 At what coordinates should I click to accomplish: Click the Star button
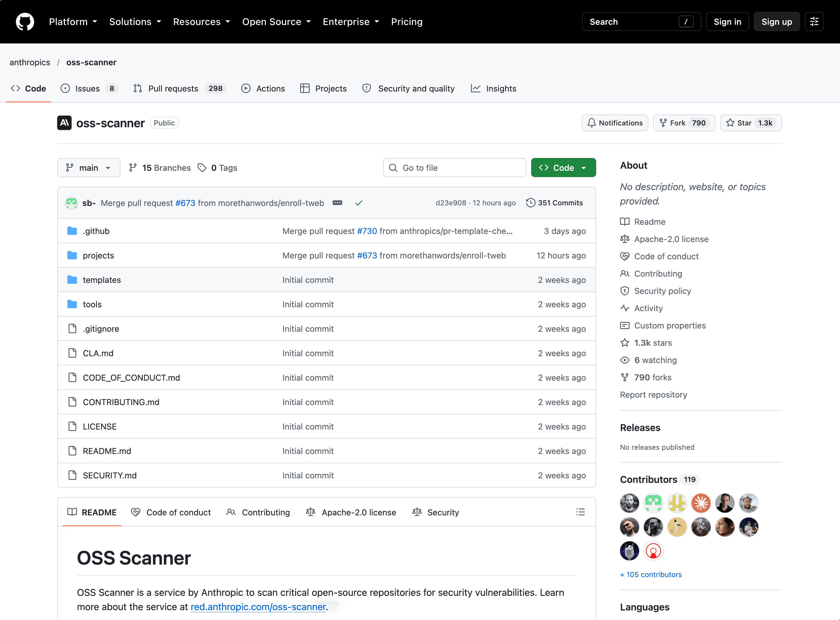pos(751,123)
